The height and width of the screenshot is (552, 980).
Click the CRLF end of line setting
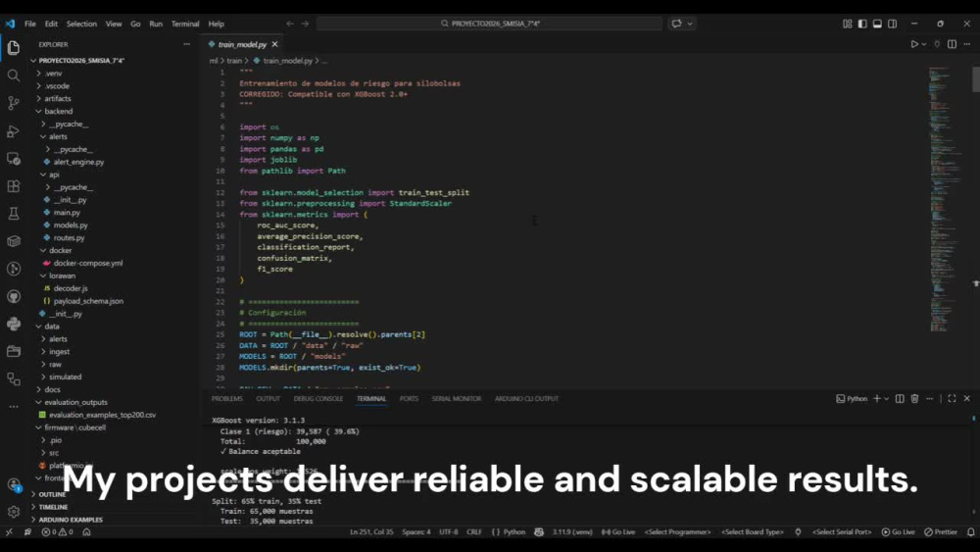473,532
